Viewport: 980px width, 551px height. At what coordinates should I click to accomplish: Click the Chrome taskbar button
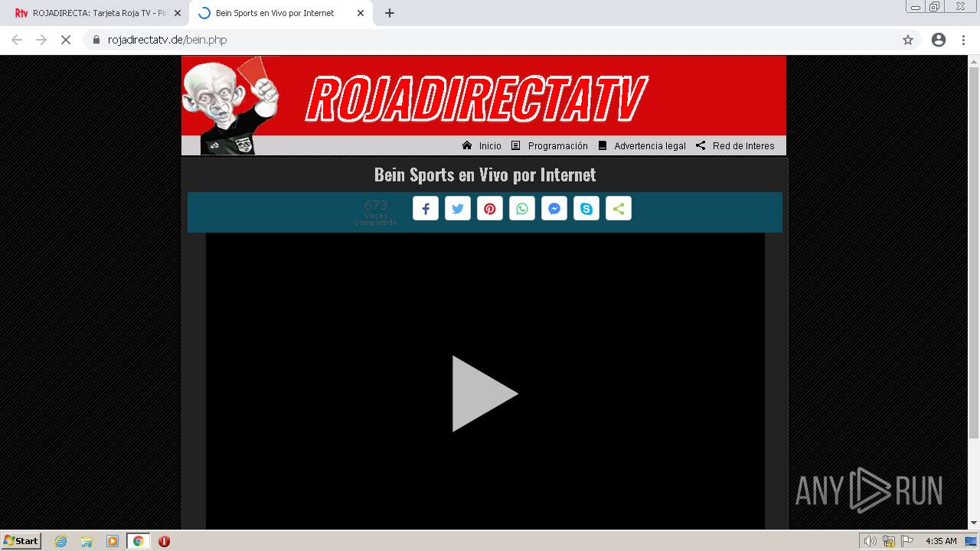[139, 541]
